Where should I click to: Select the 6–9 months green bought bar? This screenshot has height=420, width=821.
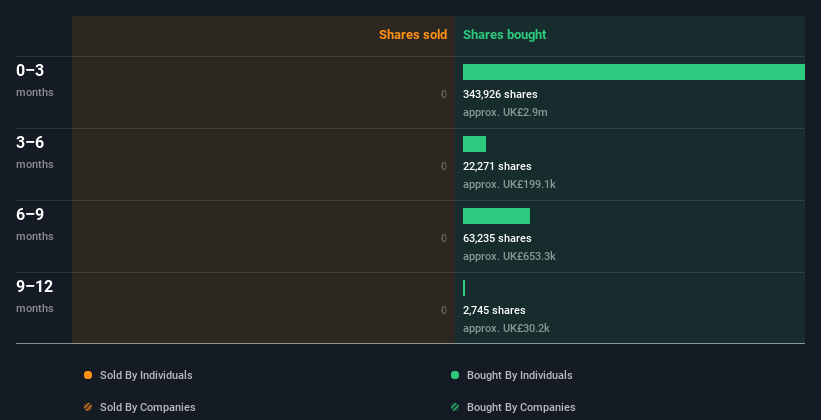point(496,216)
